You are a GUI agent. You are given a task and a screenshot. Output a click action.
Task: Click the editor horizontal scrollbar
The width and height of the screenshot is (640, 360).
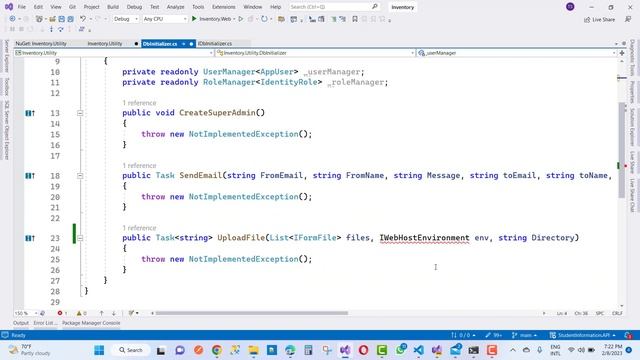coord(252,313)
